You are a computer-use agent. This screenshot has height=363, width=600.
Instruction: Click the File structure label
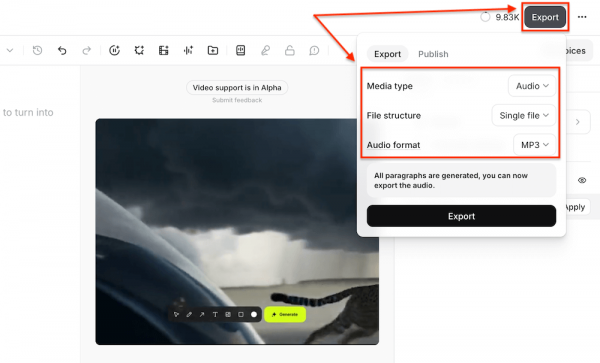coord(394,116)
